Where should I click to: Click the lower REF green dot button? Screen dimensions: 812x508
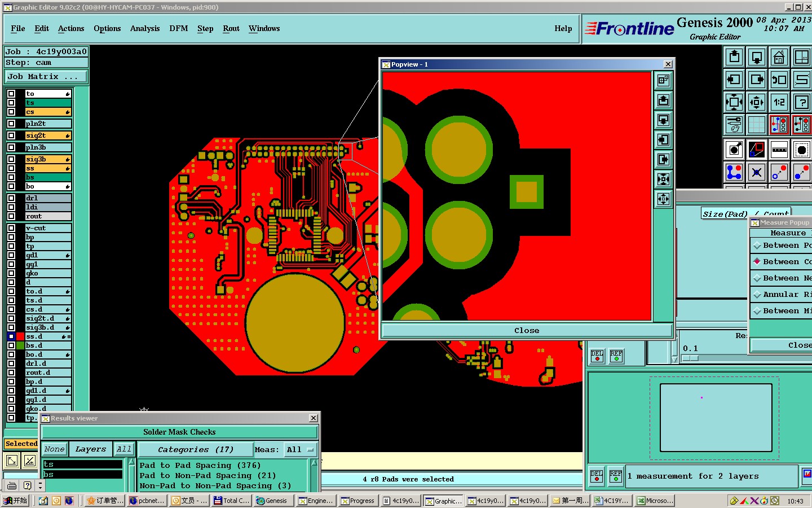[616, 476]
